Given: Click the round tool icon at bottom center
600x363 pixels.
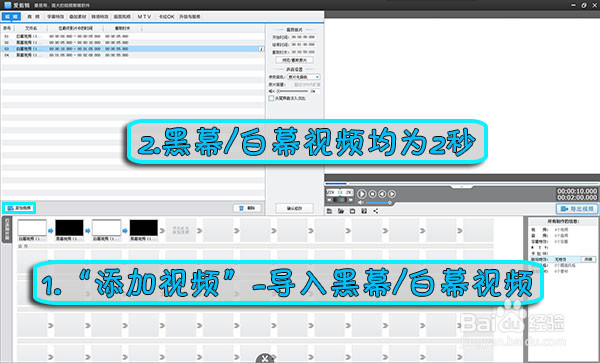Looking at the screenshot, I should pyautogui.click(x=265, y=358).
